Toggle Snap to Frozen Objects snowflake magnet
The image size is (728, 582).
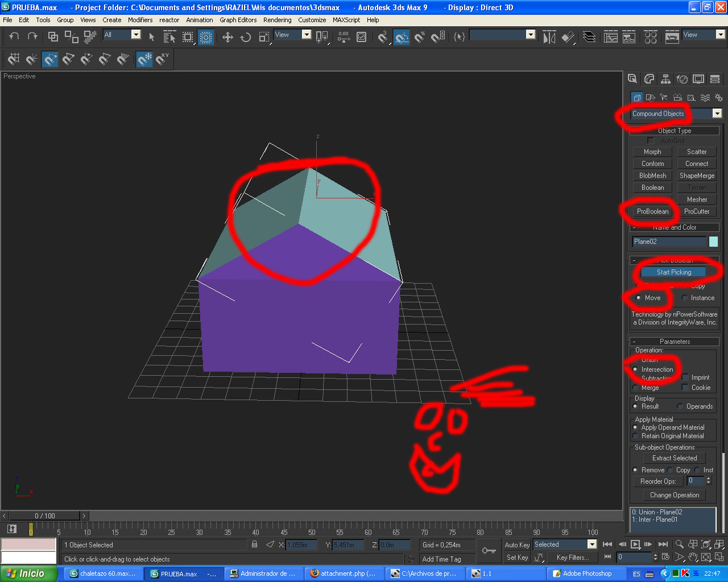click(x=144, y=59)
